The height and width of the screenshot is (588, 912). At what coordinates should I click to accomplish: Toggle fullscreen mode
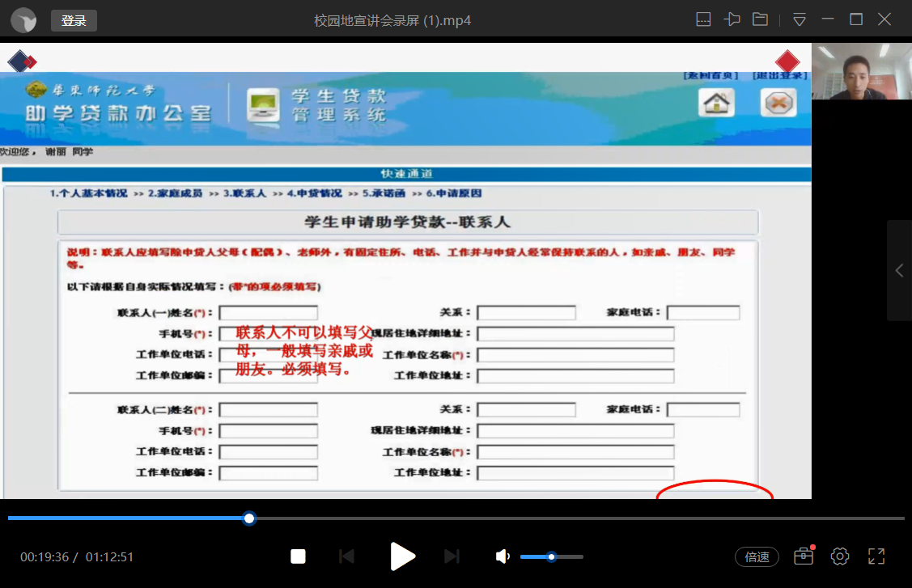click(876, 556)
